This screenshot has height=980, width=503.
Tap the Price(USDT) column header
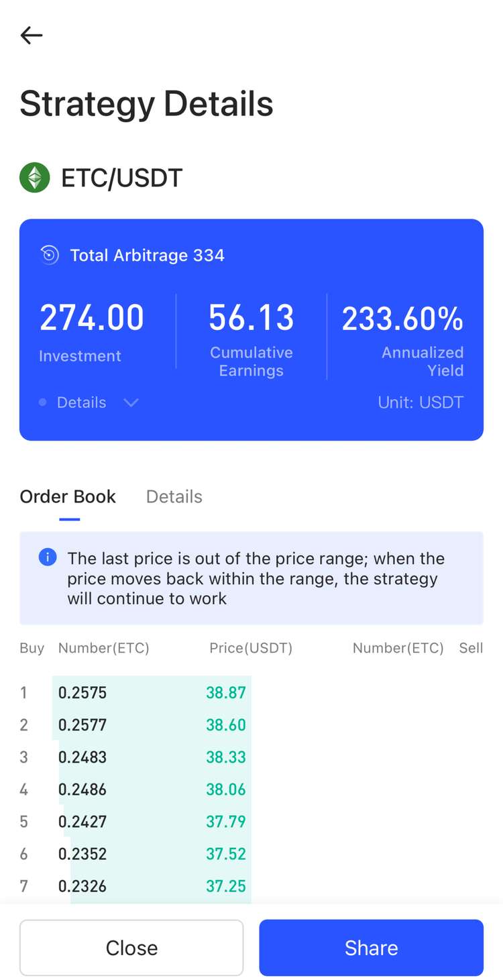tap(251, 648)
